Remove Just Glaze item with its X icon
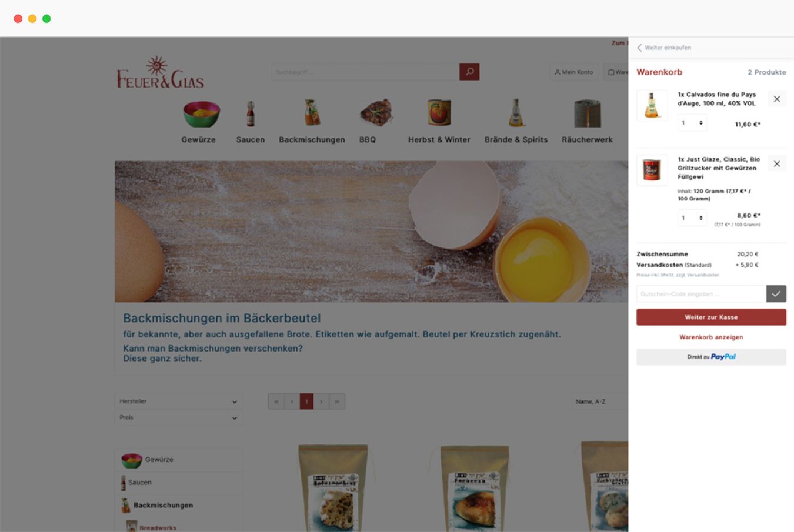The width and height of the screenshot is (794, 532). [777, 164]
